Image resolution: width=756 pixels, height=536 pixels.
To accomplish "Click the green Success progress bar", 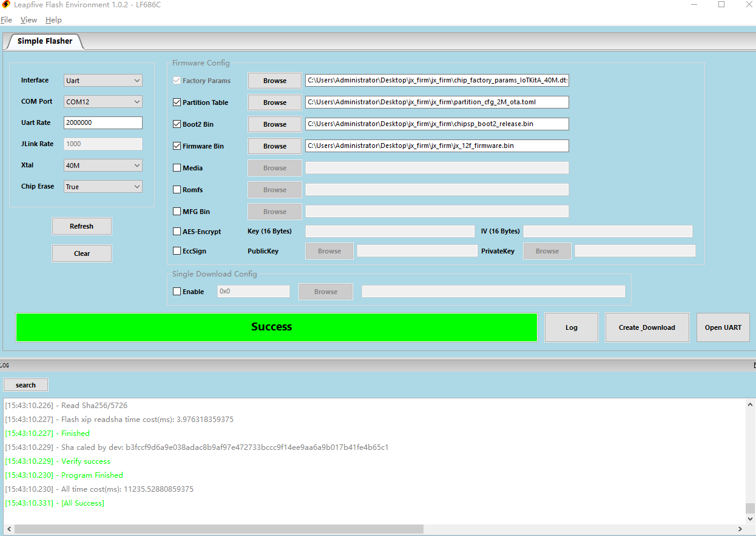I will click(x=276, y=327).
